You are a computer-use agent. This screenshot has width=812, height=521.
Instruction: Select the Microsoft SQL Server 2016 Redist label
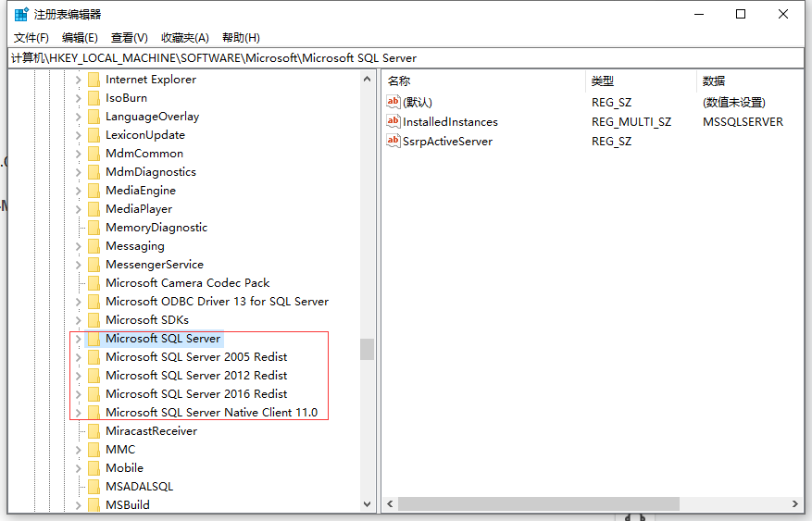(x=196, y=394)
